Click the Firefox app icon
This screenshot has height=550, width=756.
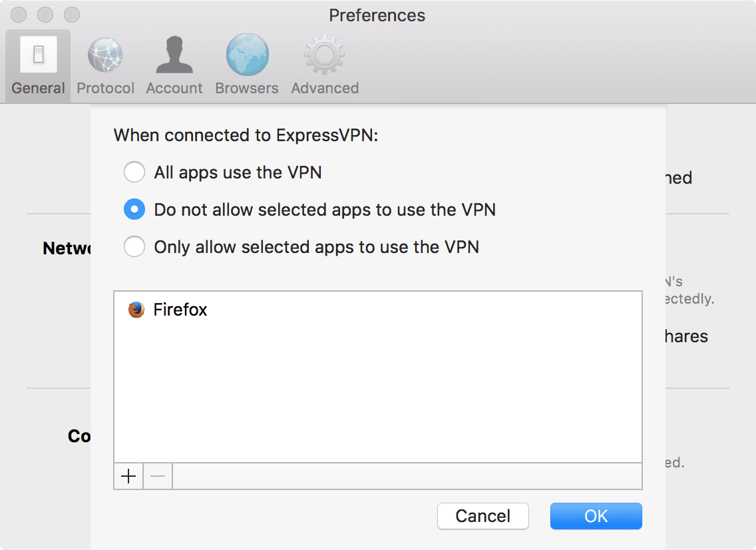click(135, 309)
